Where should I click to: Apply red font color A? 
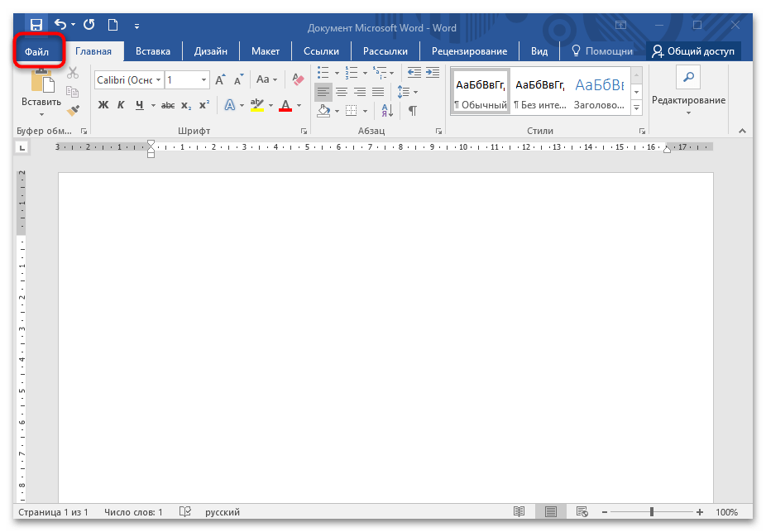tap(285, 105)
